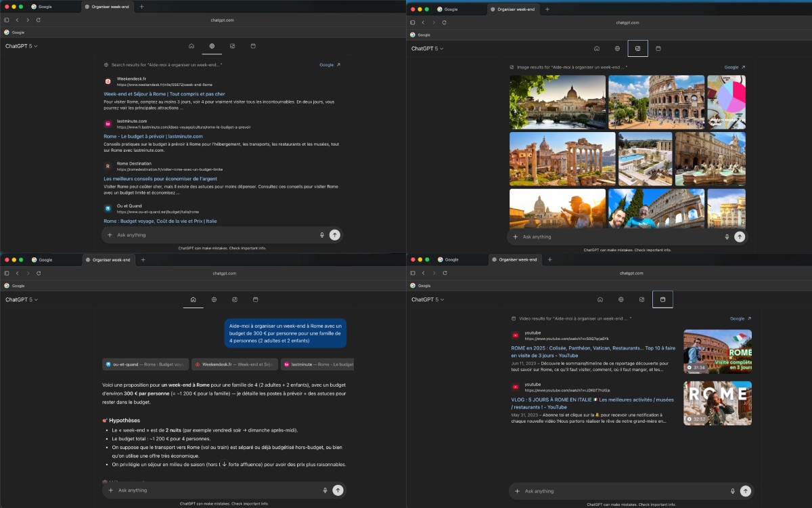
Task: Click the microphone icon in the Ask anything bar
Action: pyautogui.click(x=321, y=234)
